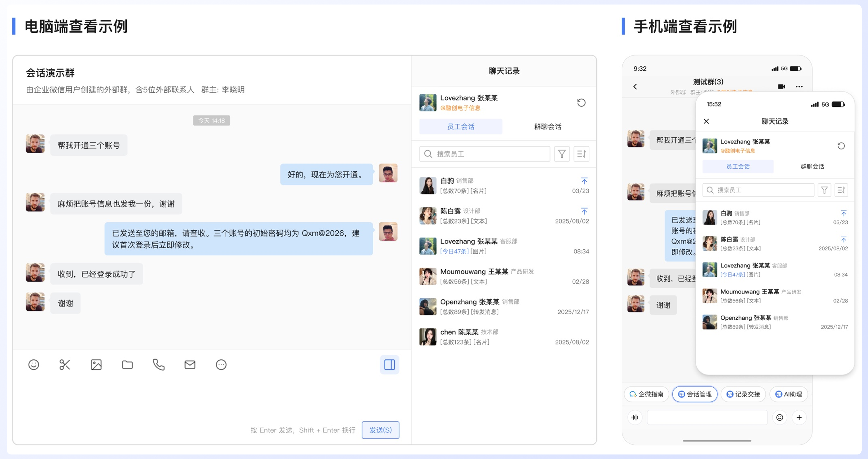Pin-to-top arrow for 陈白露 in desktop list

[x=584, y=211]
